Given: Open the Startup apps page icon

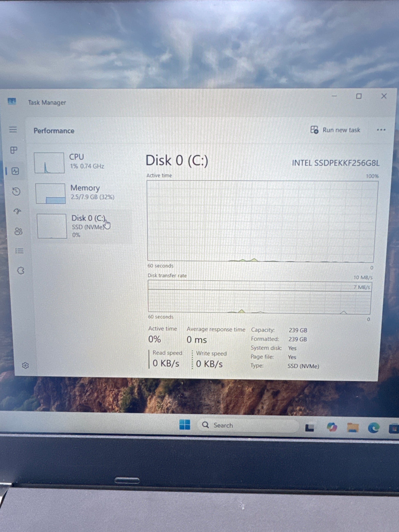Looking at the screenshot, I should pos(17,211).
